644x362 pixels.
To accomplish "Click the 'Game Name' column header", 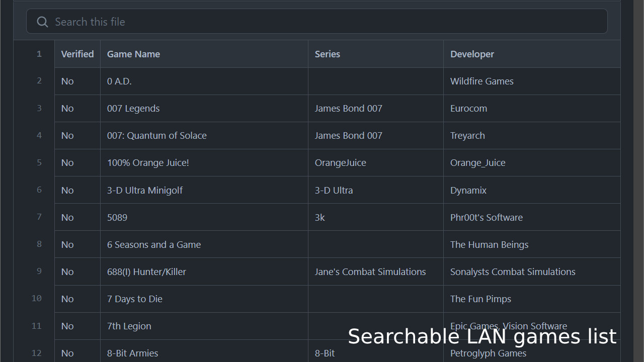I will [x=133, y=54].
